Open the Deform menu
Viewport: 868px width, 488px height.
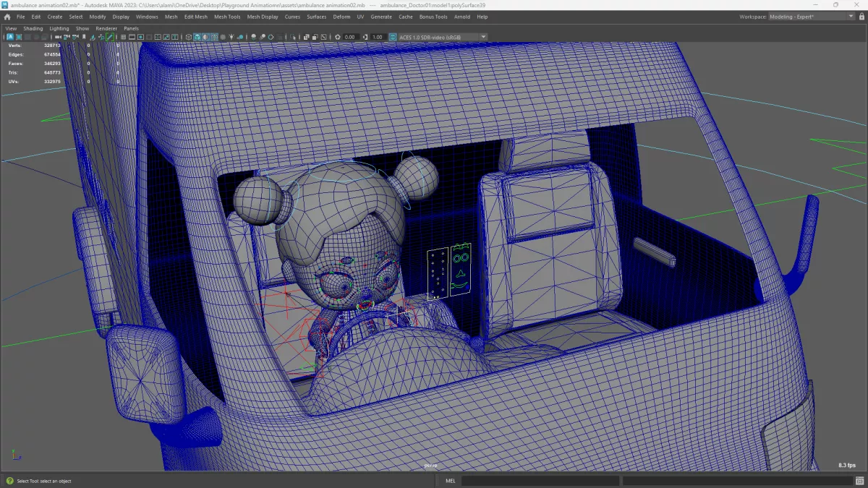click(341, 17)
